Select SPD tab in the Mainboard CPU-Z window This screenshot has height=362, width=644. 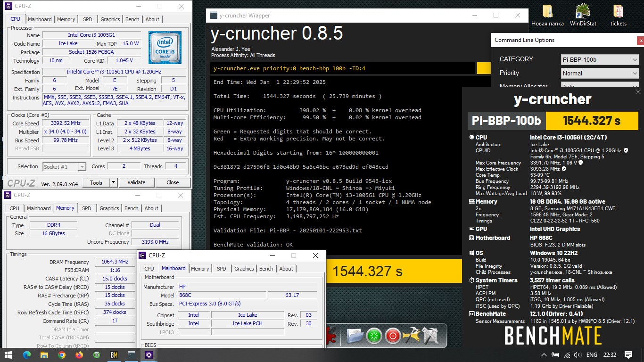[x=221, y=269]
